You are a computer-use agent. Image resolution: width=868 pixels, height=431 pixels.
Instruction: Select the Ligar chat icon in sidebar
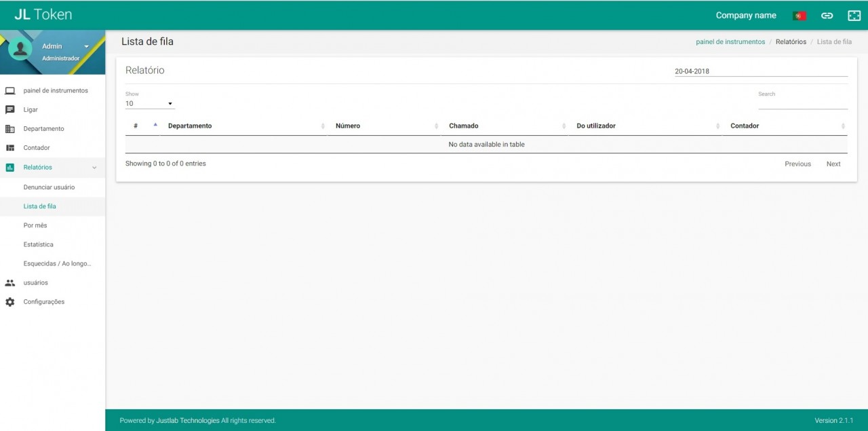click(x=9, y=109)
